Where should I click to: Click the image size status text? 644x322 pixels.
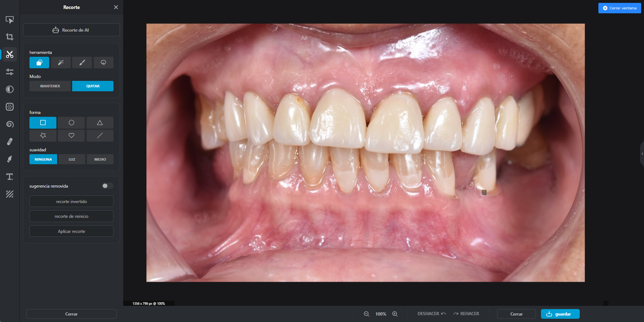click(x=149, y=303)
